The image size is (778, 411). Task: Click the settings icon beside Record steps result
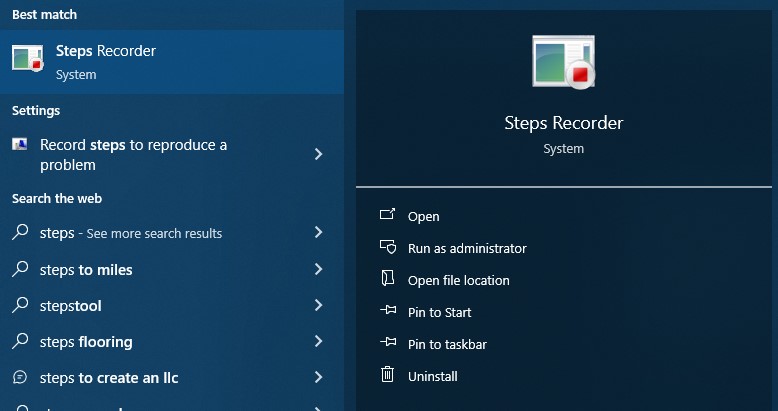click(20, 145)
